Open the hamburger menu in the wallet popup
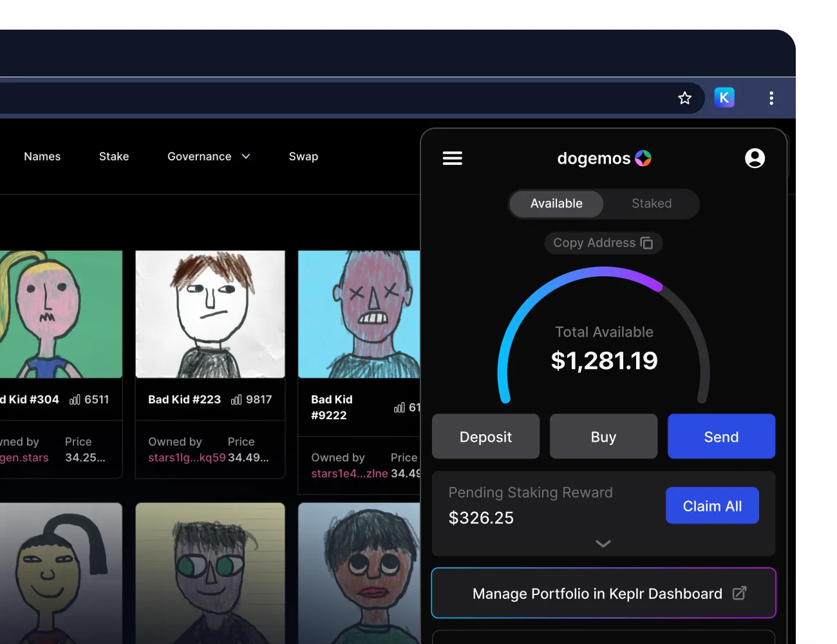Screen dimensions: 837x644 tap(453, 158)
